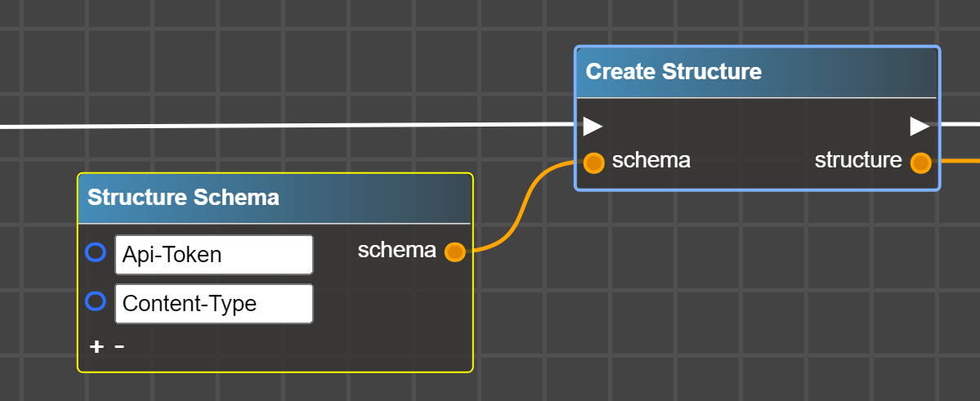The image size is (980, 401).
Task: Click the schema output pin on Structure Schema
Action: (x=454, y=252)
